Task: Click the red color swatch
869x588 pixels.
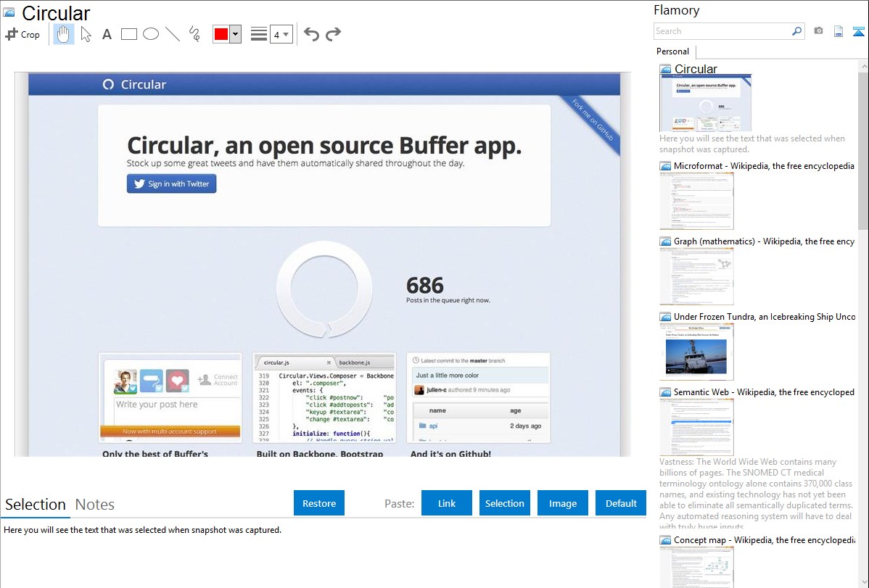Action: tap(221, 34)
